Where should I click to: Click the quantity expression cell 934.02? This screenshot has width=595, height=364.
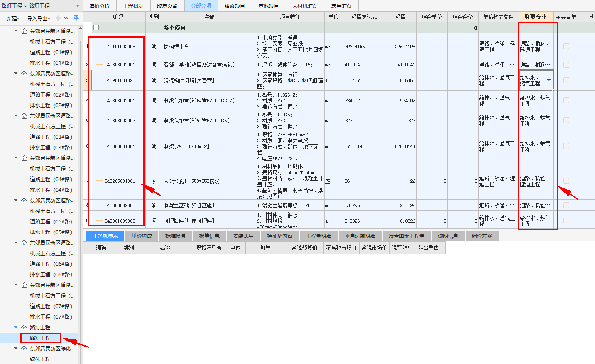(x=362, y=101)
